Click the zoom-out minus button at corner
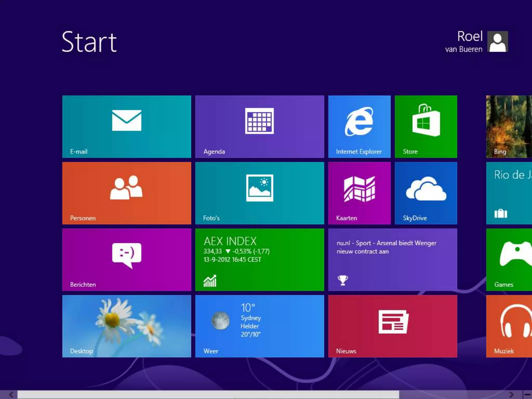 pyautogui.click(x=527, y=395)
